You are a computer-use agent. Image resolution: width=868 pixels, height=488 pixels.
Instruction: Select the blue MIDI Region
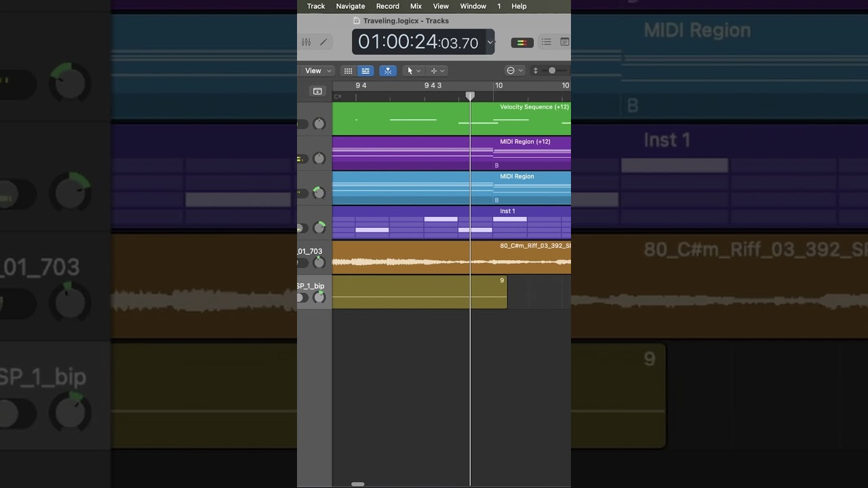(x=452, y=188)
